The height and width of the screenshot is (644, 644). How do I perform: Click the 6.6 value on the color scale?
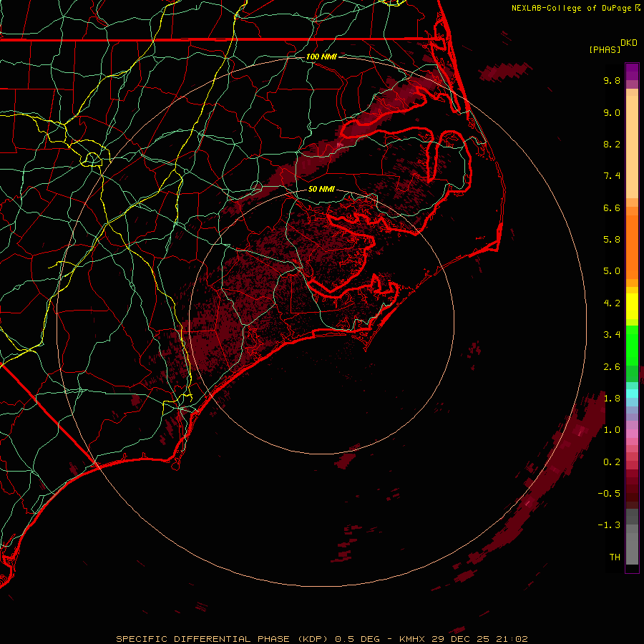pos(612,208)
